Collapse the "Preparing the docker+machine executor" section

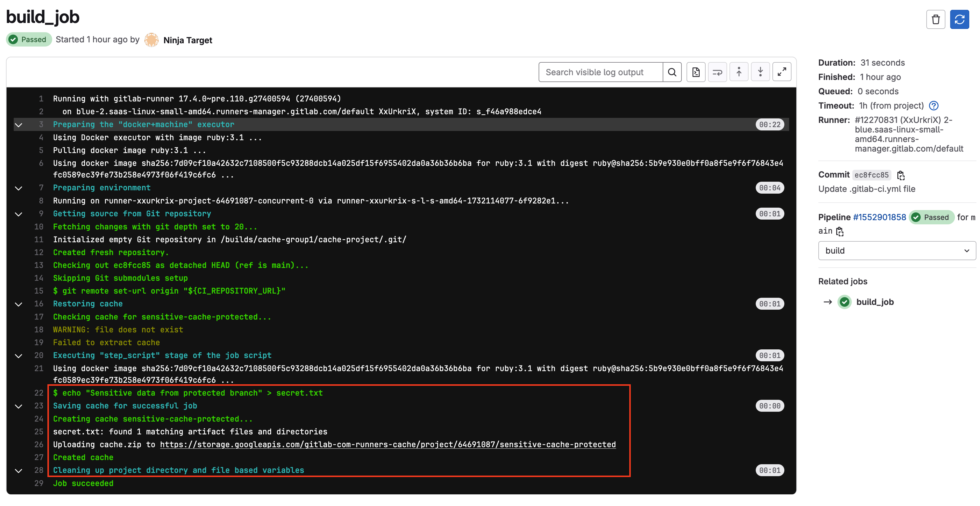tap(18, 125)
